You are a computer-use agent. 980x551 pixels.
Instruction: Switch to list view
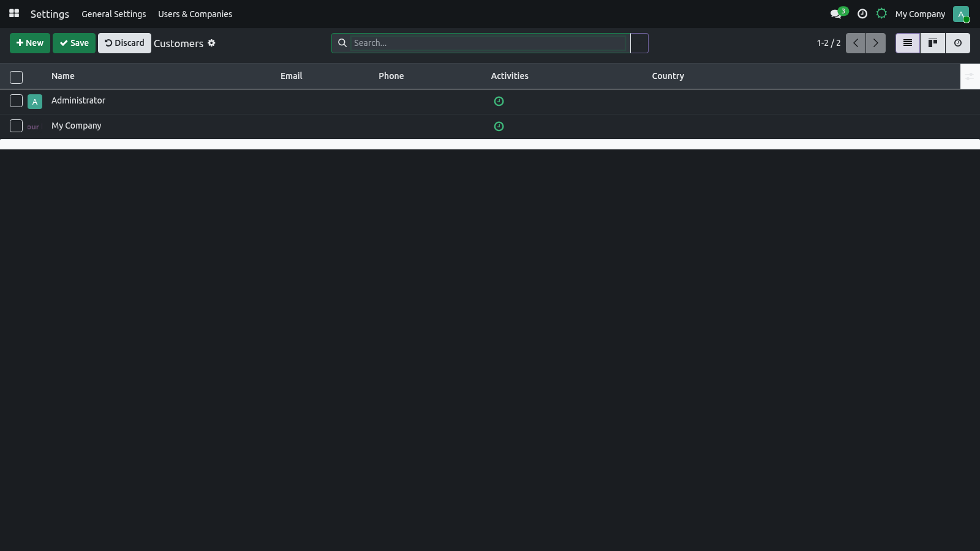pyautogui.click(x=908, y=43)
